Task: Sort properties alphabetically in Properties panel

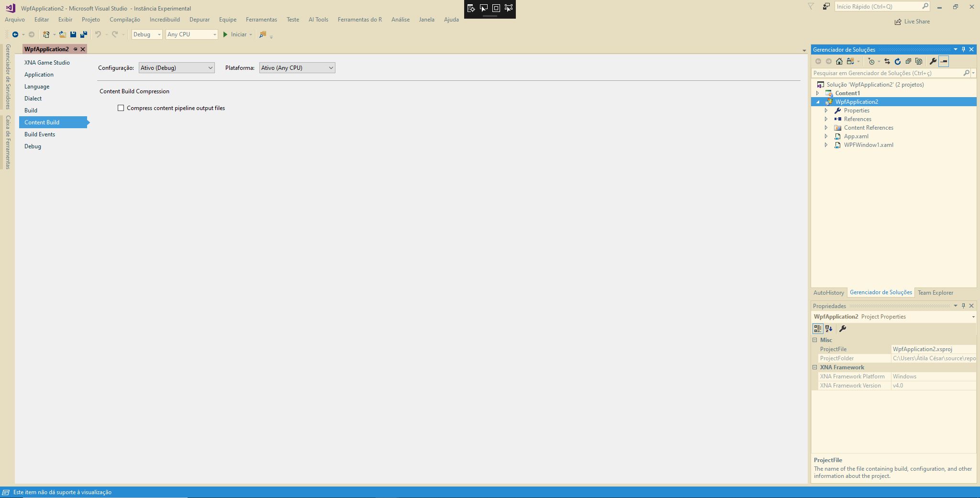Action: pos(828,329)
